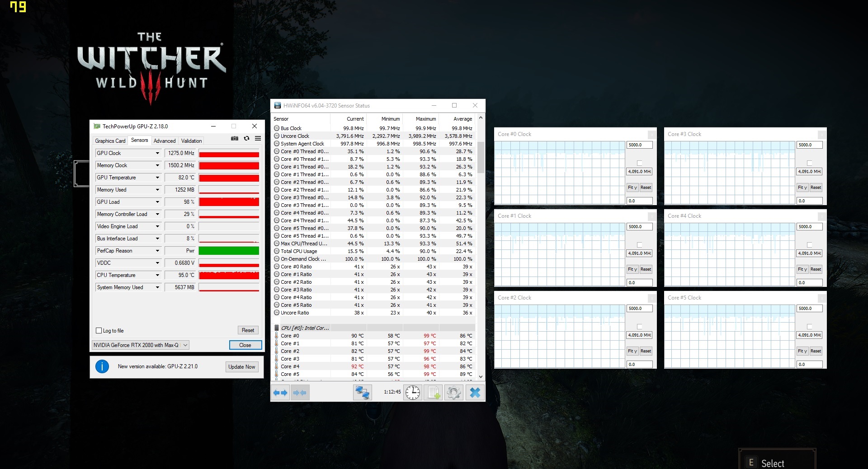This screenshot has height=469, width=868.
Task: Click the thermometer icon beside Core #0 temperature
Action: tap(277, 336)
